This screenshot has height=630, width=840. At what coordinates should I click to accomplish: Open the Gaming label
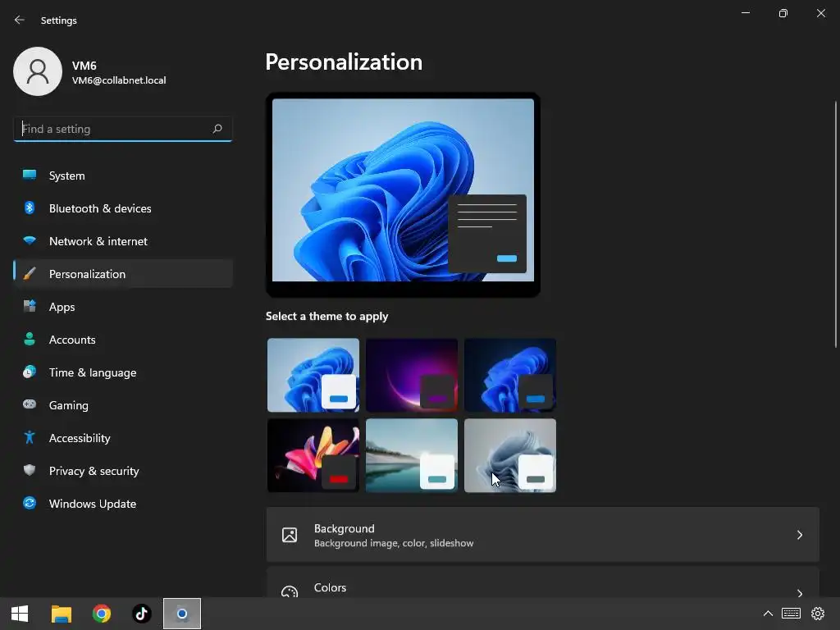pos(69,405)
